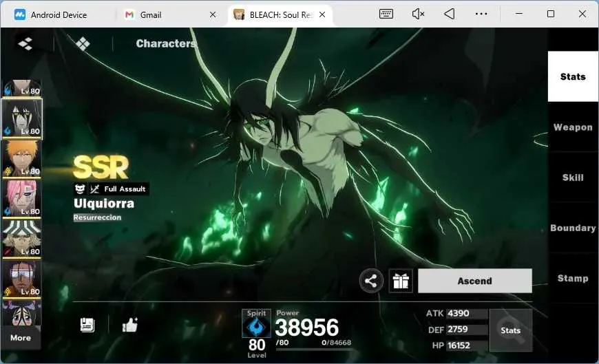Click the Resurreccion form label
The image size is (599, 364).
tap(97, 217)
